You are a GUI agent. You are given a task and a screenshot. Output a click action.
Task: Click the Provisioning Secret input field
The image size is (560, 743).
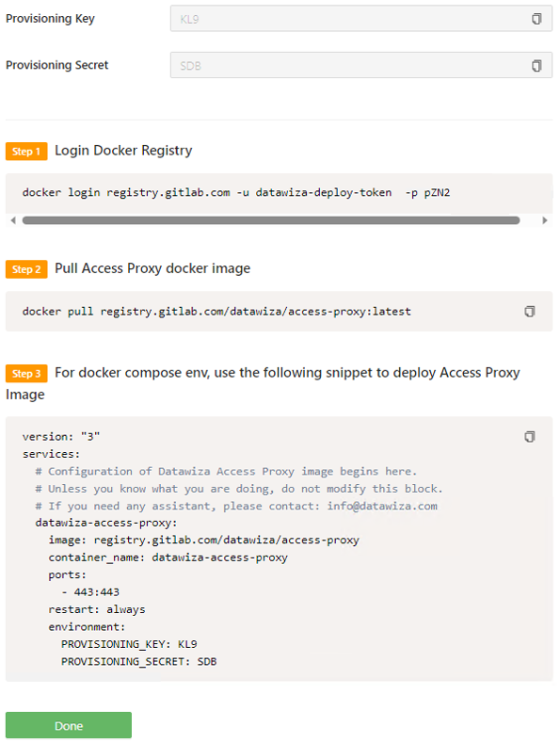tap(361, 65)
